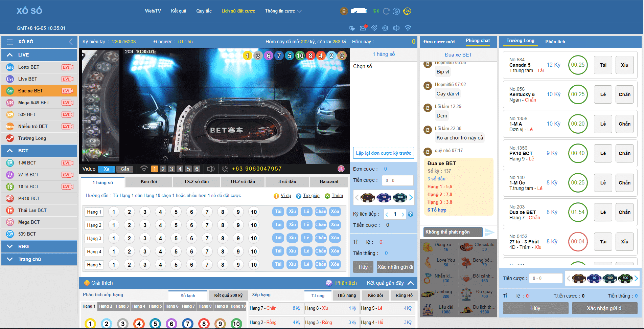Viewport: 644px width, 329px height.
Task: Switch video view to Gần
Action: pyautogui.click(x=125, y=169)
